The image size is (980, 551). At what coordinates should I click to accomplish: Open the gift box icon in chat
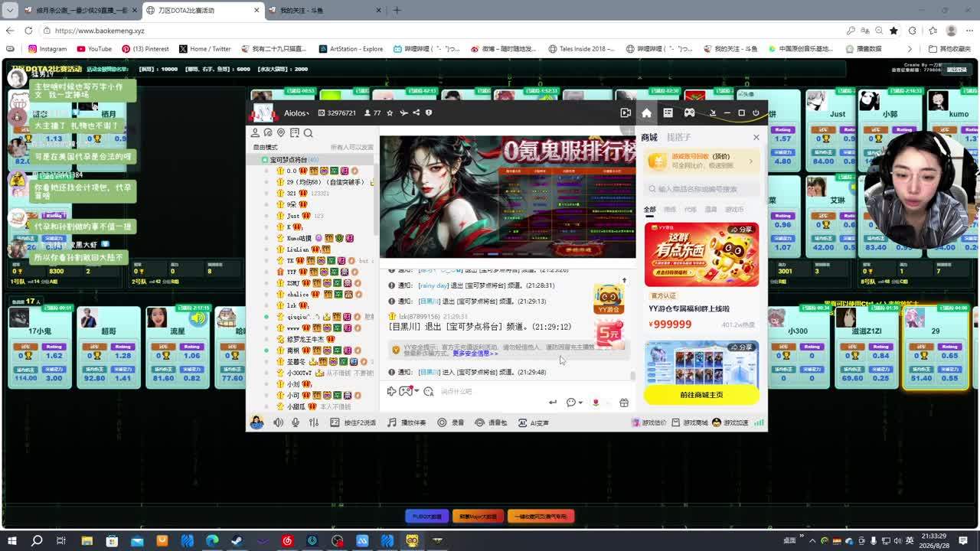pyautogui.click(x=624, y=403)
